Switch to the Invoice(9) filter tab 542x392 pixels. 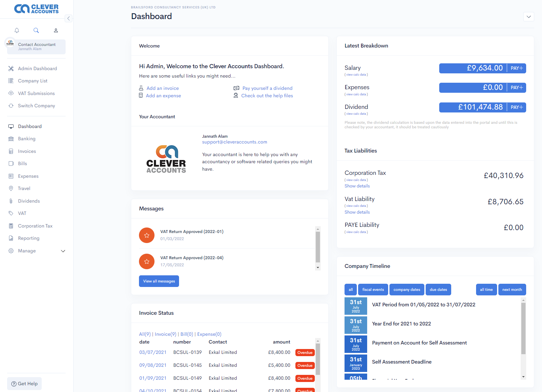pyautogui.click(x=165, y=334)
